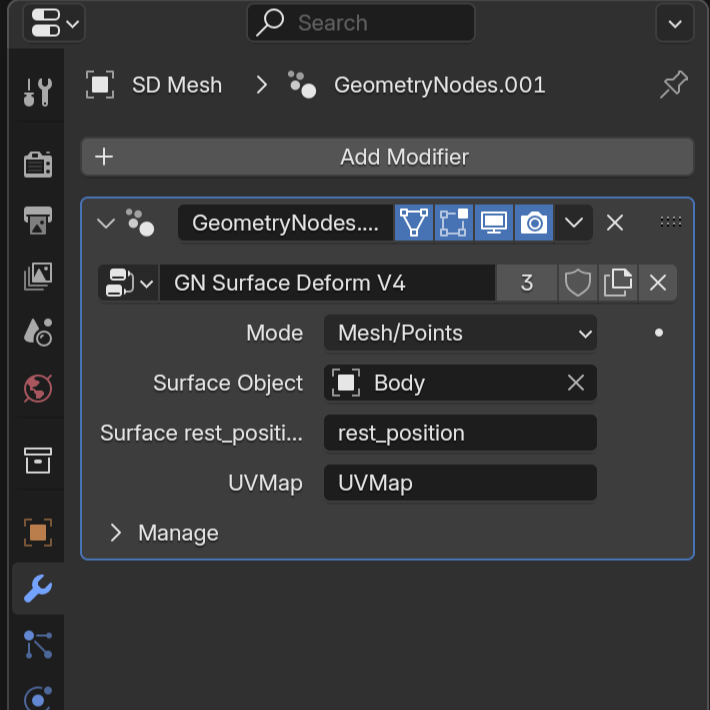Switch to Output properties tab

(37, 220)
